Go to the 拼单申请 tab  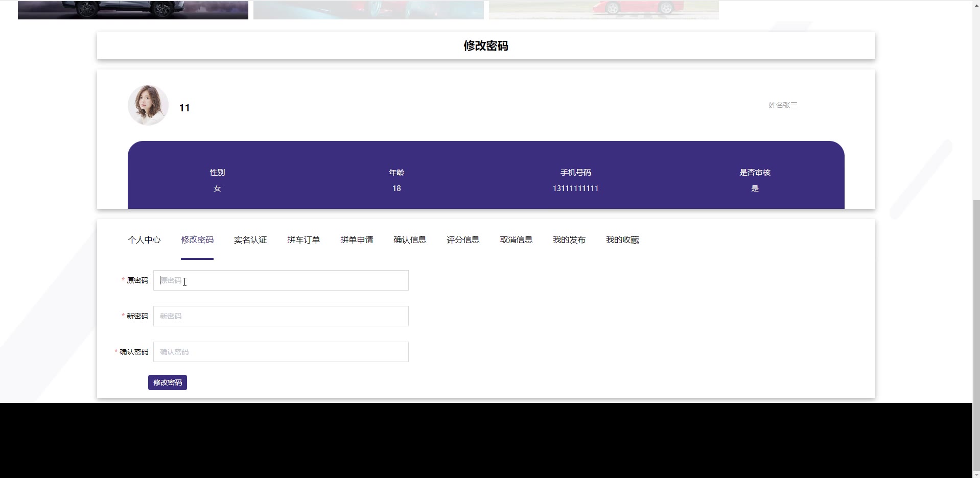click(x=357, y=240)
